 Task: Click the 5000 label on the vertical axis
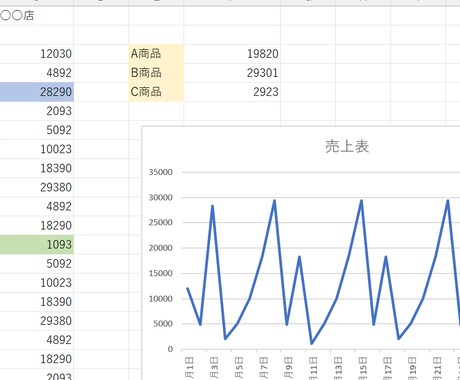point(163,324)
